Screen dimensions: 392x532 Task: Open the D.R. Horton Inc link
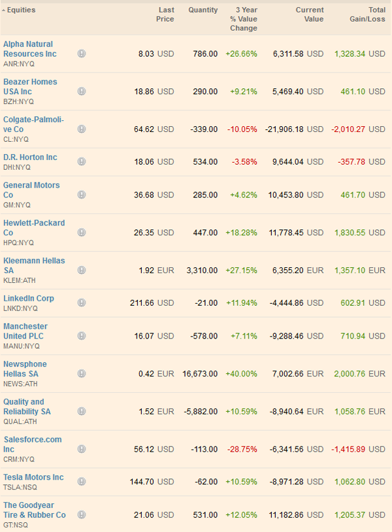tap(30, 157)
